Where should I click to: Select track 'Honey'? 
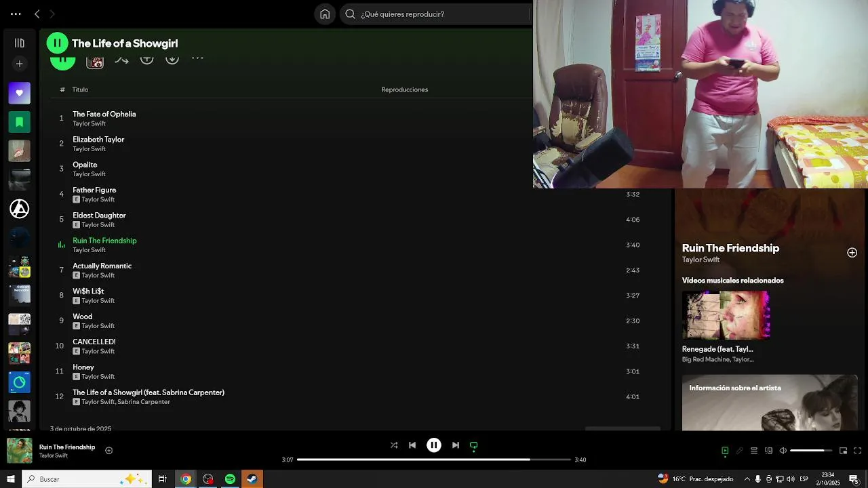(83, 367)
